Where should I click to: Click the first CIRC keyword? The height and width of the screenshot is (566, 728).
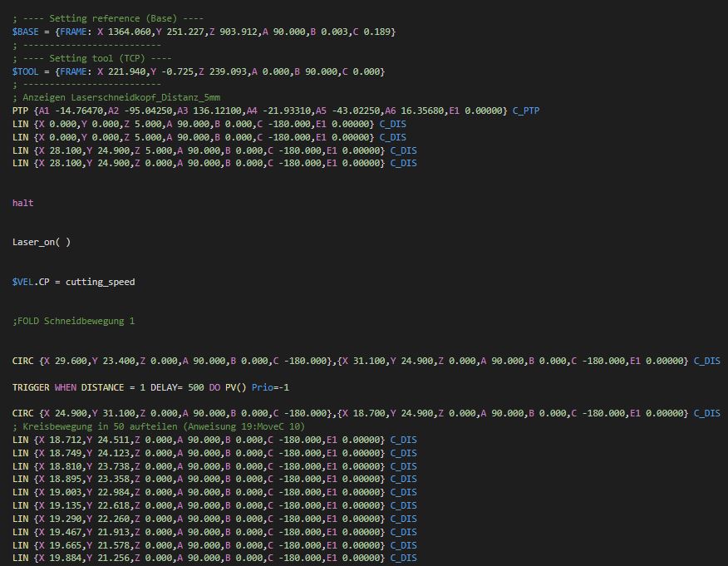click(x=22, y=361)
